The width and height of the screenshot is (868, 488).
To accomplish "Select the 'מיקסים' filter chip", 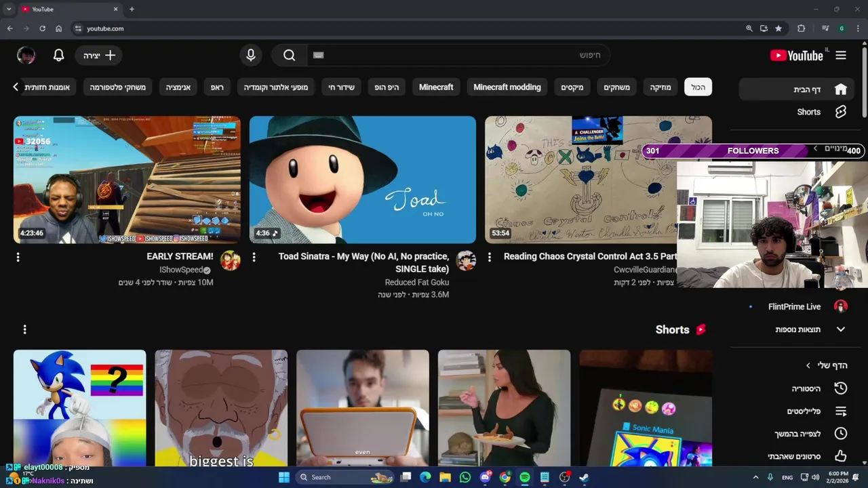I will [x=572, y=87].
